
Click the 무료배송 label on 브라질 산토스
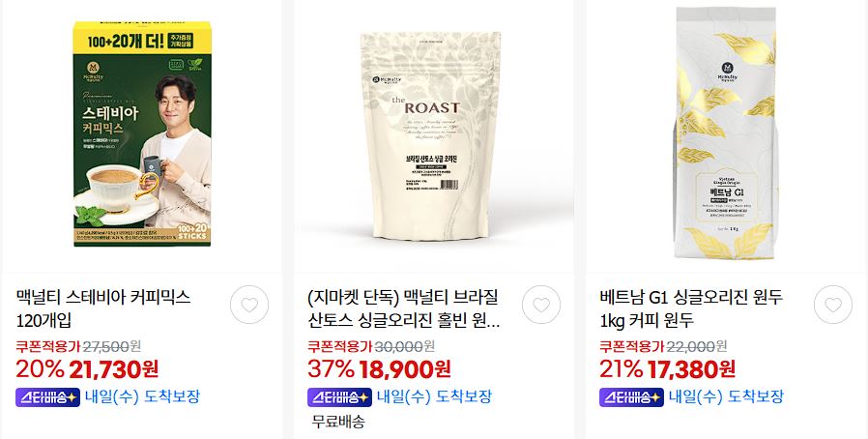click(338, 423)
